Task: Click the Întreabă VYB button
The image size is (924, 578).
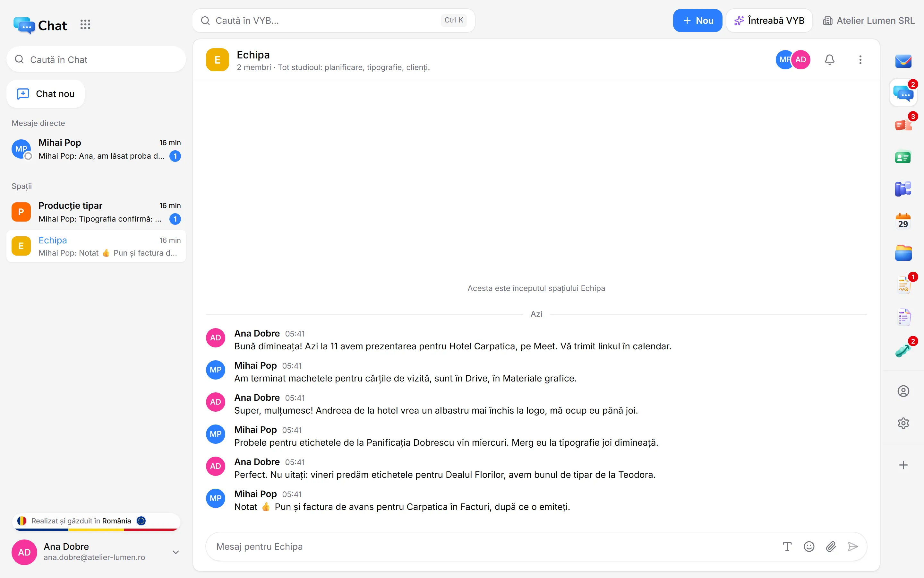Action: 769,21
